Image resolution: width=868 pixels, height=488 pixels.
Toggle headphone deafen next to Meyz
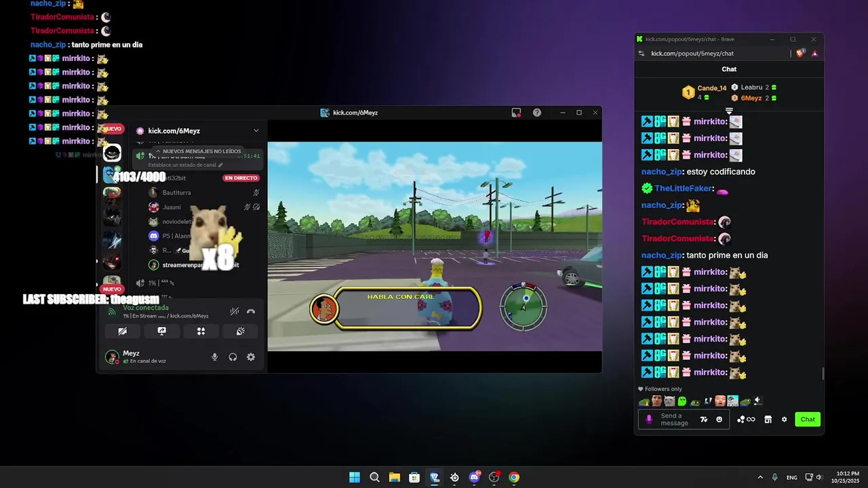[x=233, y=357]
